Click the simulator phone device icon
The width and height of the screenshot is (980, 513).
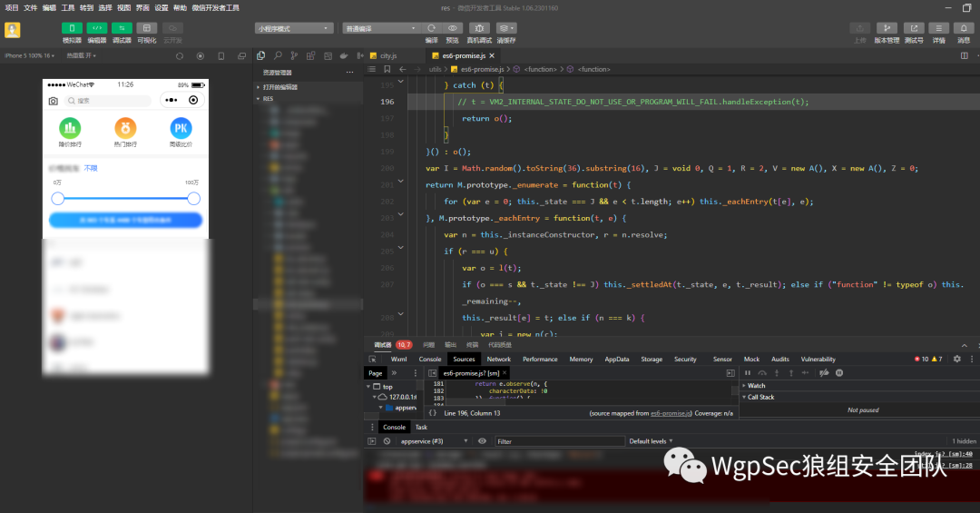[221, 55]
